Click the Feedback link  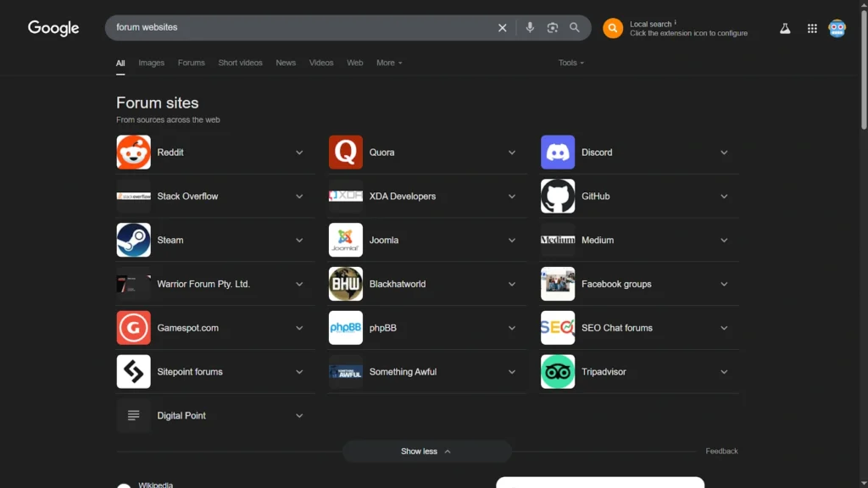(x=721, y=452)
